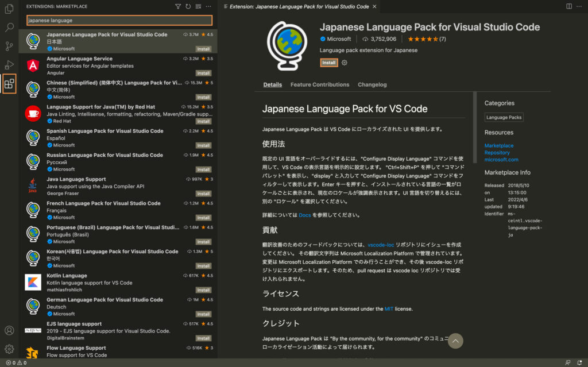Select Russian Language Pack list entry
The width and height of the screenshot is (588, 367).
coord(118,162)
